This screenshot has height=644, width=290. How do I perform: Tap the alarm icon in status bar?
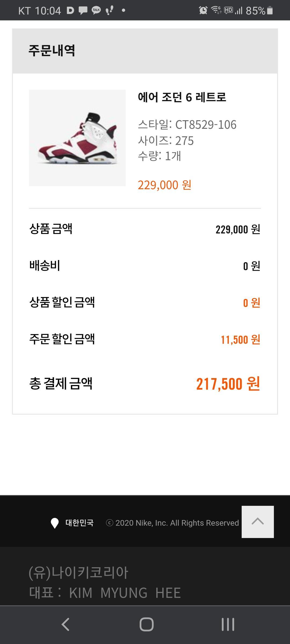(203, 10)
